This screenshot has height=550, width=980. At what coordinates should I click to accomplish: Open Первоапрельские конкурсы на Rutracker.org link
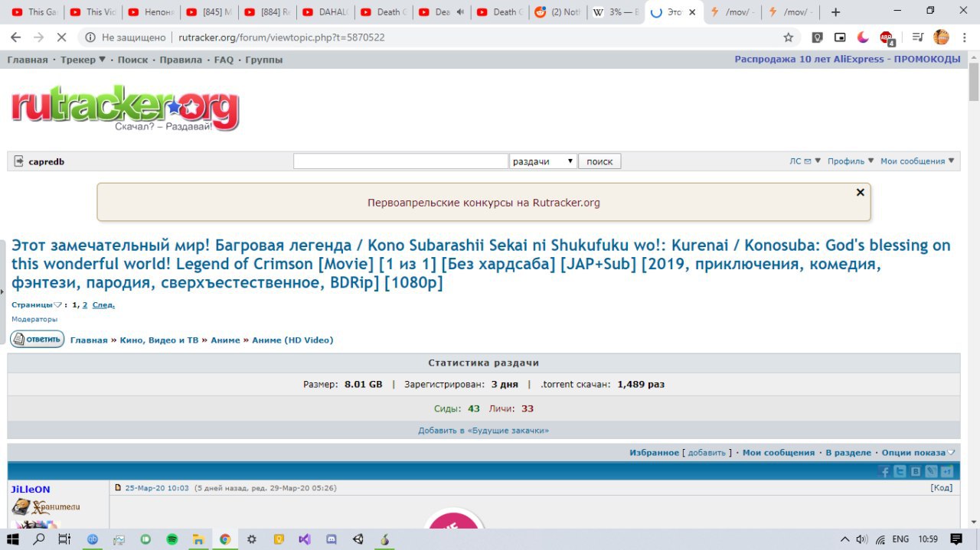pos(484,203)
